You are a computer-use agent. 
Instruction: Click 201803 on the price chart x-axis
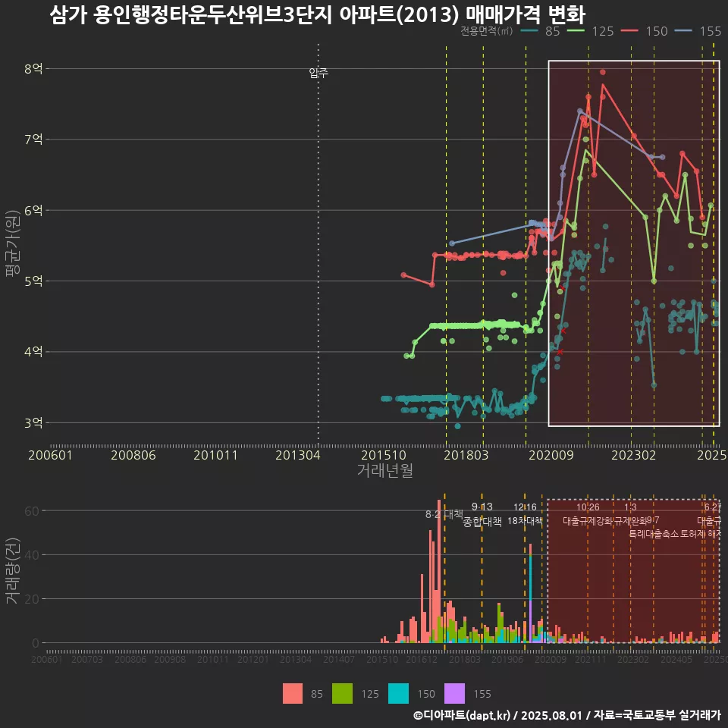(466, 455)
